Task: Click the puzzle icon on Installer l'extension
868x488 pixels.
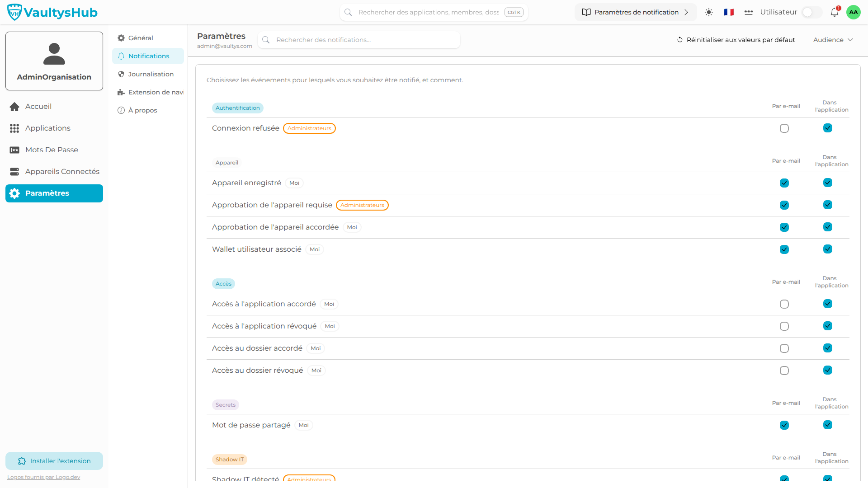Action: pyautogui.click(x=22, y=461)
